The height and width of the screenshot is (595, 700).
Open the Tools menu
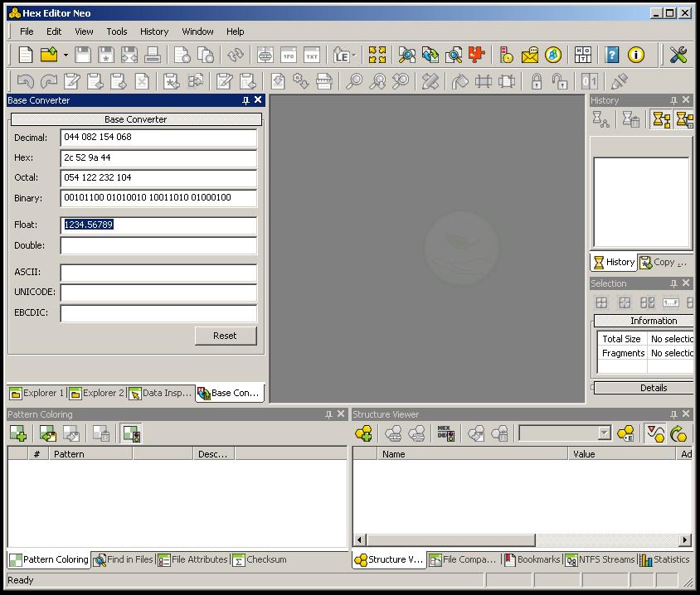(x=116, y=31)
